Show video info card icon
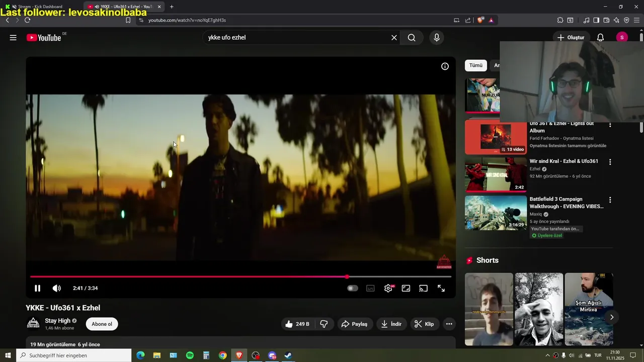The image size is (644, 362). tap(445, 66)
